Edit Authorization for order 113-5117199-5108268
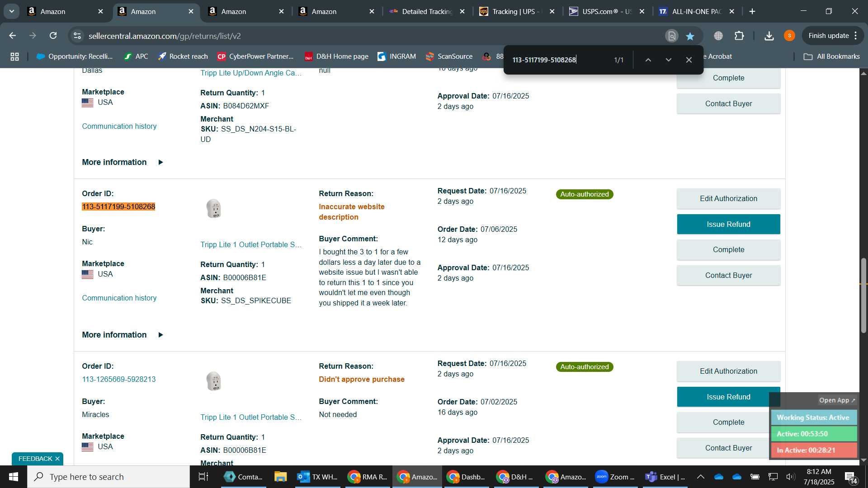 [x=728, y=198]
